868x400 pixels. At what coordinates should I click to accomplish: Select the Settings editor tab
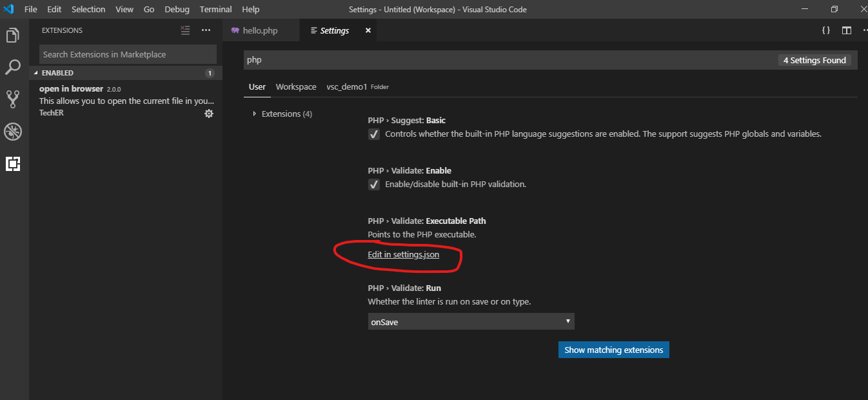pyautogui.click(x=339, y=30)
